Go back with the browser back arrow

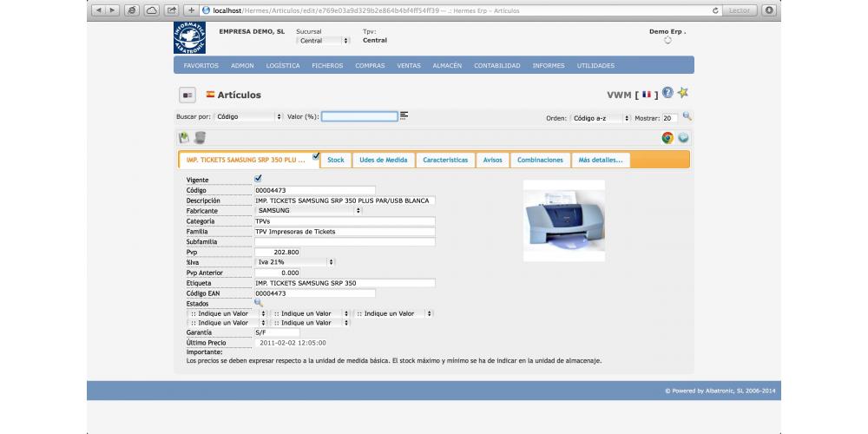(x=98, y=10)
